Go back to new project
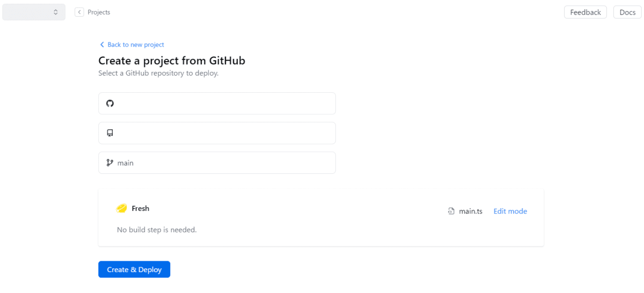The height and width of the screenshot is (293, 644). pos(136,45)
